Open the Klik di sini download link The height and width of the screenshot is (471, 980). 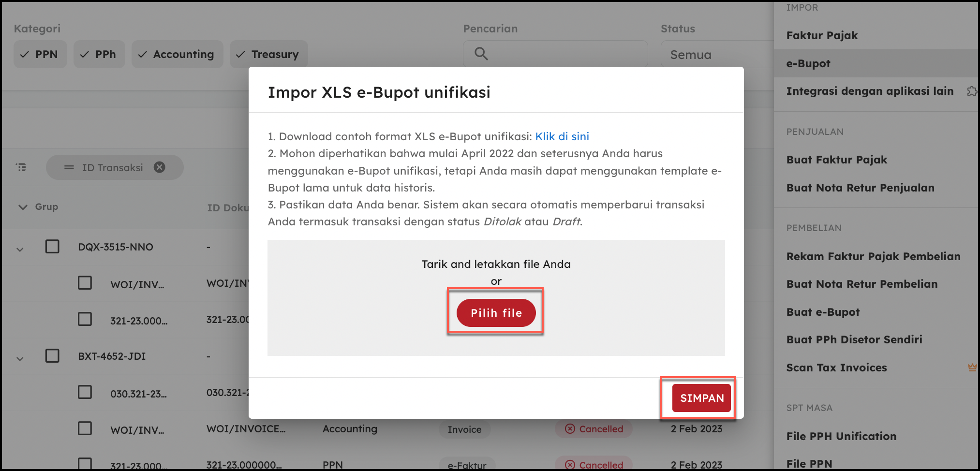(x=562, y=136)
